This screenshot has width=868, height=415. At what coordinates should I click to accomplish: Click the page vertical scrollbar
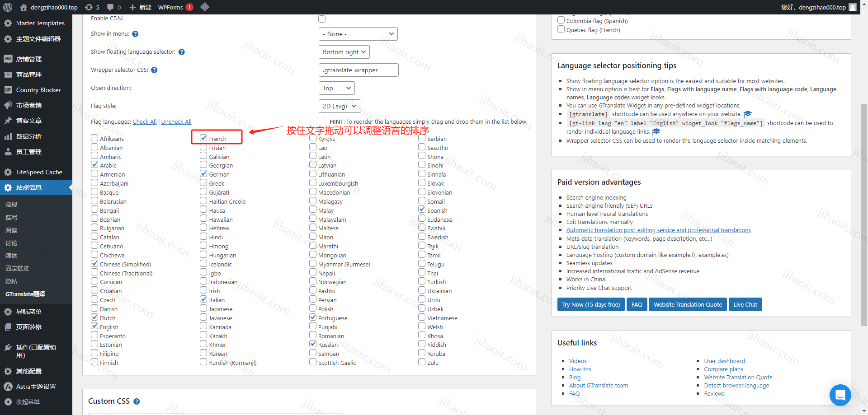(864, 214)
